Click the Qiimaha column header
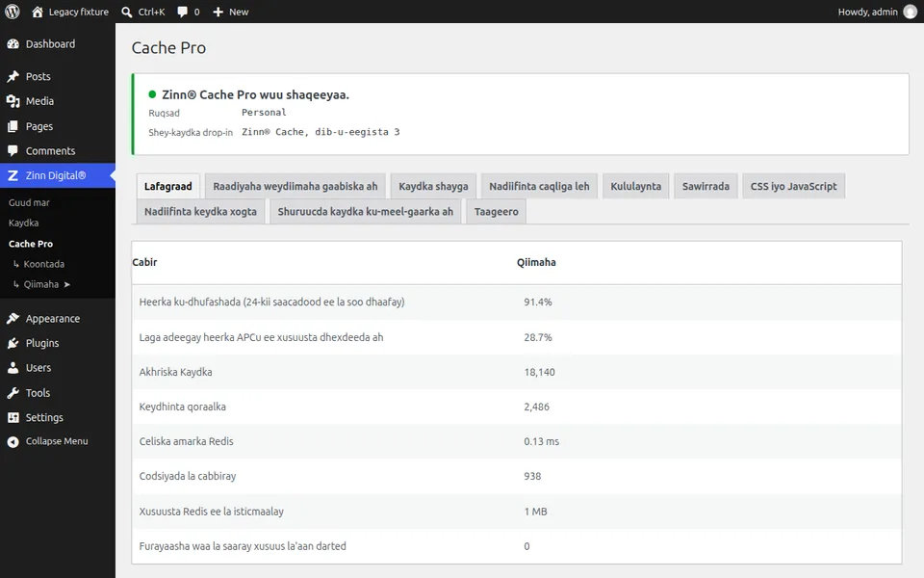The height and width of the screenshot is (578, 924). point(536,262)
